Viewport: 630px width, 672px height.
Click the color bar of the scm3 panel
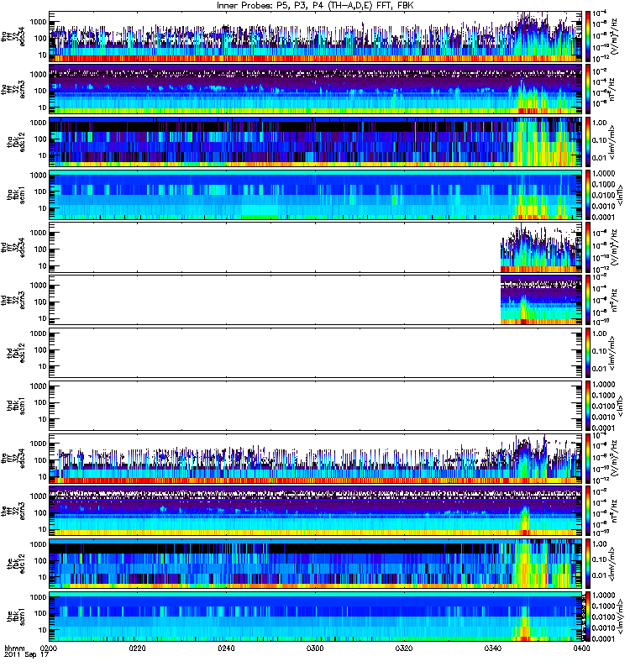(x=587, y=512)
